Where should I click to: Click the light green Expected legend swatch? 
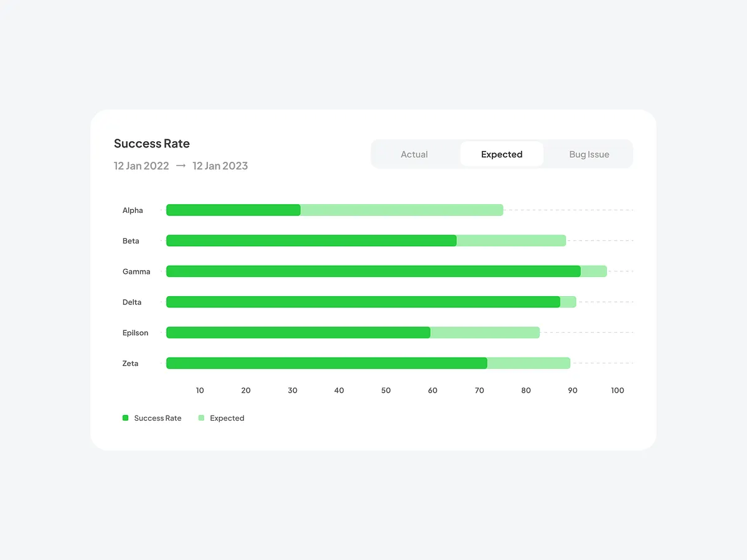pos(201,418)
